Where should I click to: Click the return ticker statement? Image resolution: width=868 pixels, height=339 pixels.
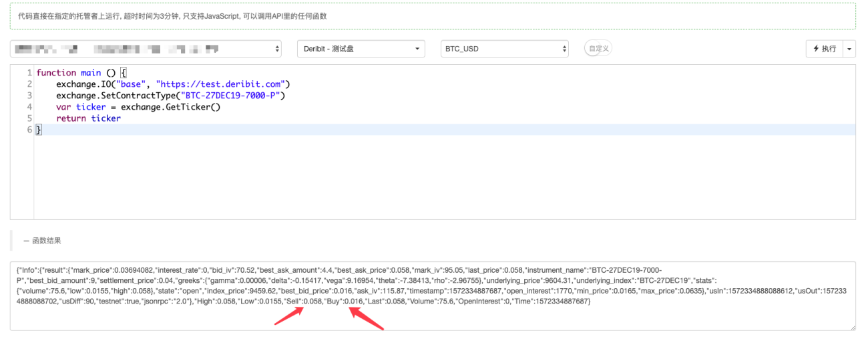pos(88,118)
